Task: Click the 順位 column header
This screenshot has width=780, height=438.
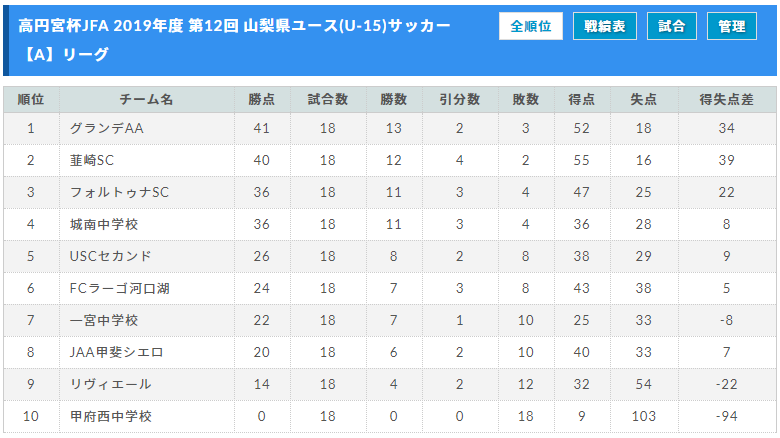Action: pos(31,100)
